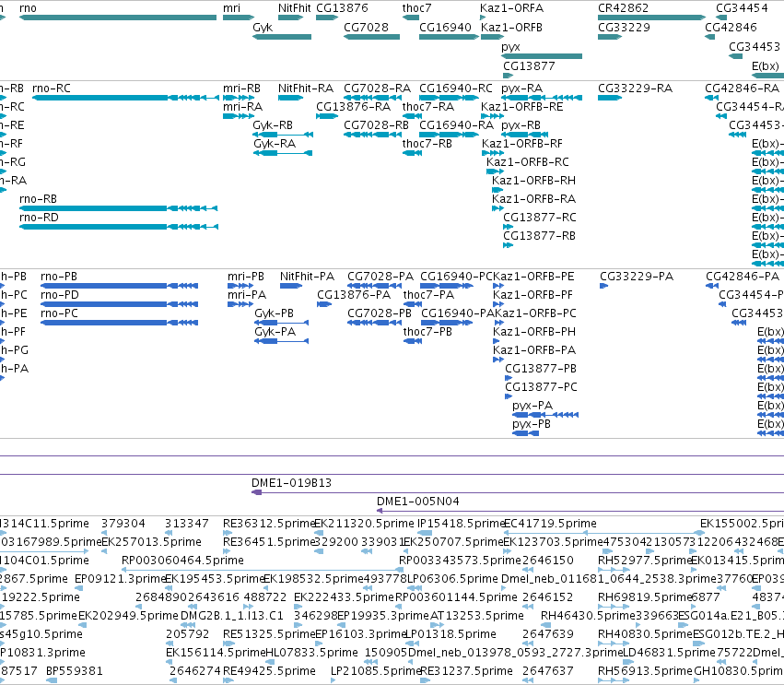
Task: Select the DME1-019B13 BAC clone label
Action: point(291,483)
